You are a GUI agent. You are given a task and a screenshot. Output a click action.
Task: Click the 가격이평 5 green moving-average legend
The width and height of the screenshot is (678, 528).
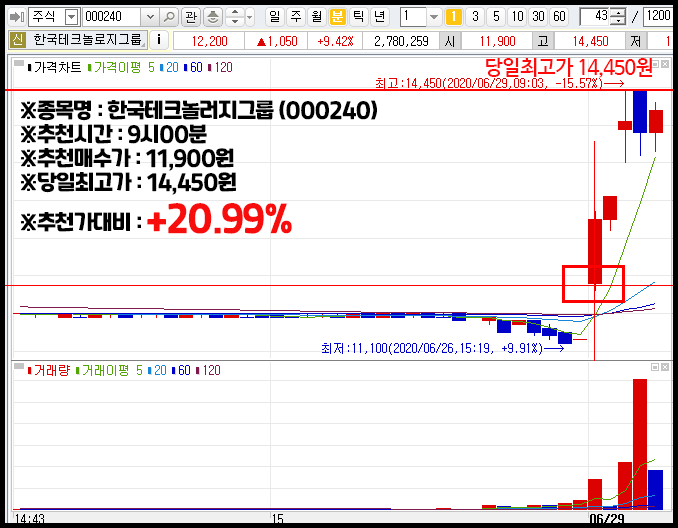(x=121, y=67)
